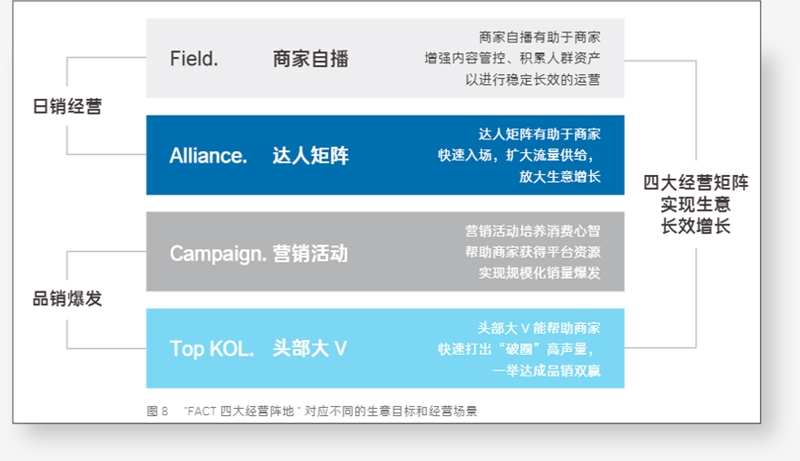Click the Alliance. label
Viewport: 800px width, 461px height.
coord(208,156)
